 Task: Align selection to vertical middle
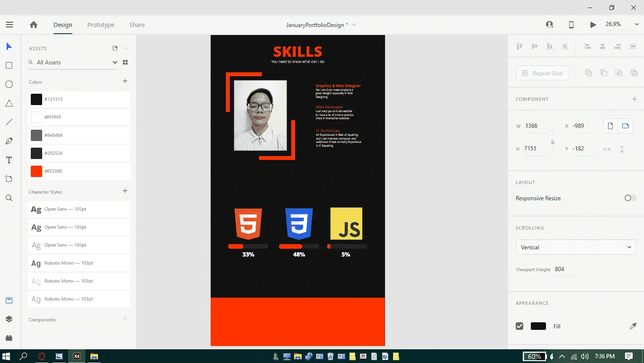click(535, 46)
